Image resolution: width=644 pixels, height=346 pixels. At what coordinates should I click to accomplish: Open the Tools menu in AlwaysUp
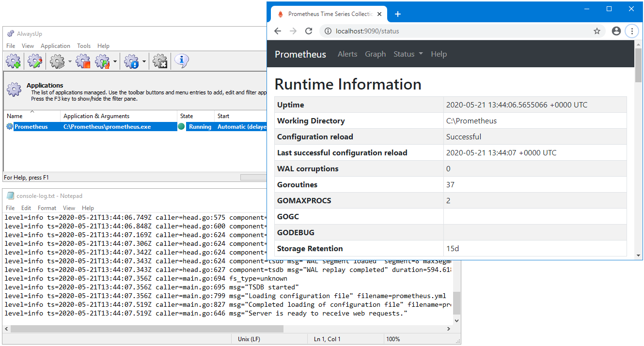[x=84, y=46]
